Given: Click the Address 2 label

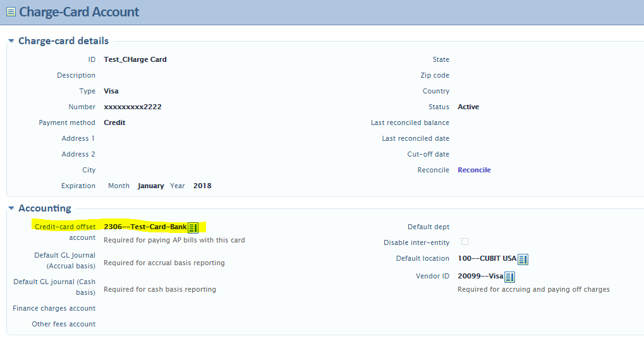Looking at the screenshot, I should click(x=78, y=154).
